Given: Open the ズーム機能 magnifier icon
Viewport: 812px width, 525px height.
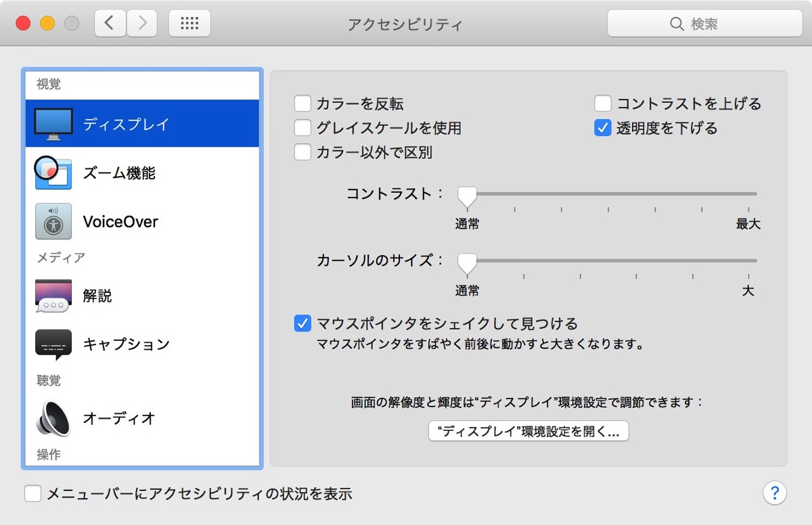Looking at the screenshot, I should point(53,173).
